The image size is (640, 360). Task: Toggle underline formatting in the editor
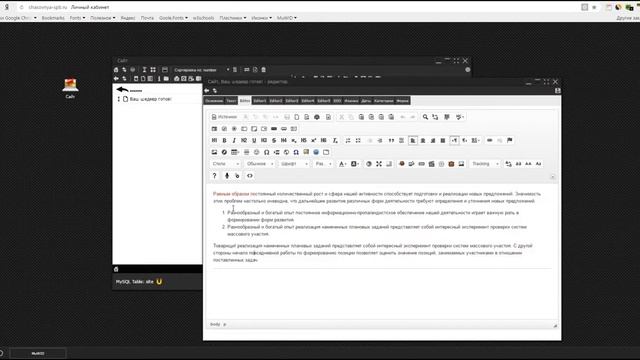click(254, 140)
